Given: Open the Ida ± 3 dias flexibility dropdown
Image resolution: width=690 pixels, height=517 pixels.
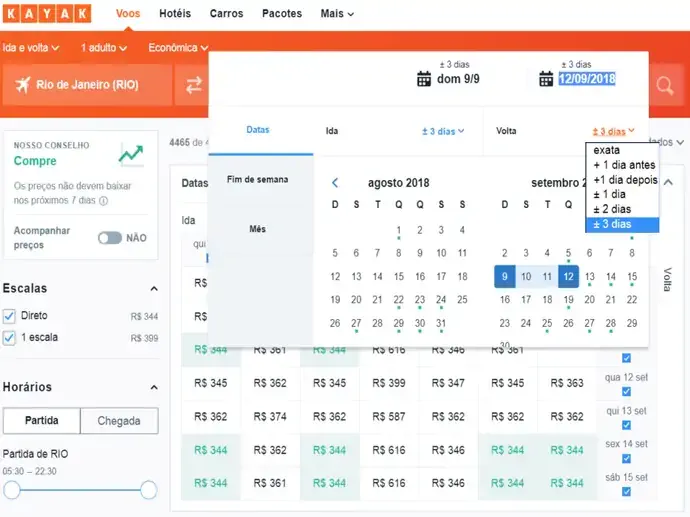Looking at the screenshot, I should (x=443, y=131).
